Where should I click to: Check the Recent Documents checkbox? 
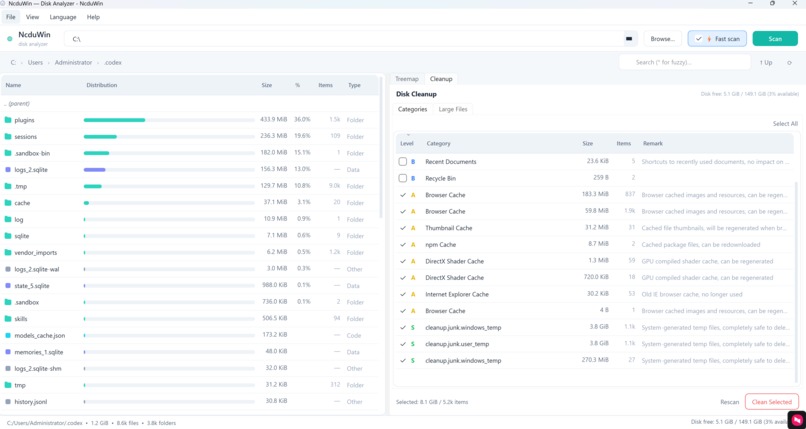coord(403,161)
